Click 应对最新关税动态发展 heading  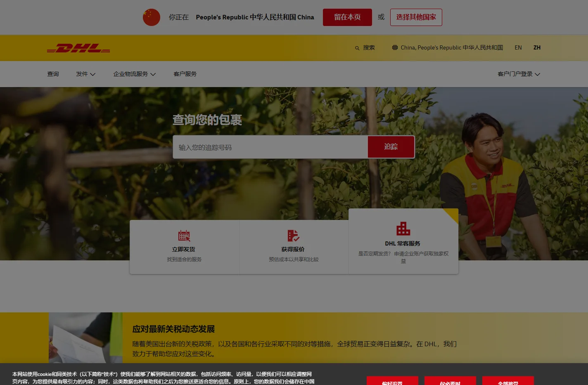tap(173, 329)
